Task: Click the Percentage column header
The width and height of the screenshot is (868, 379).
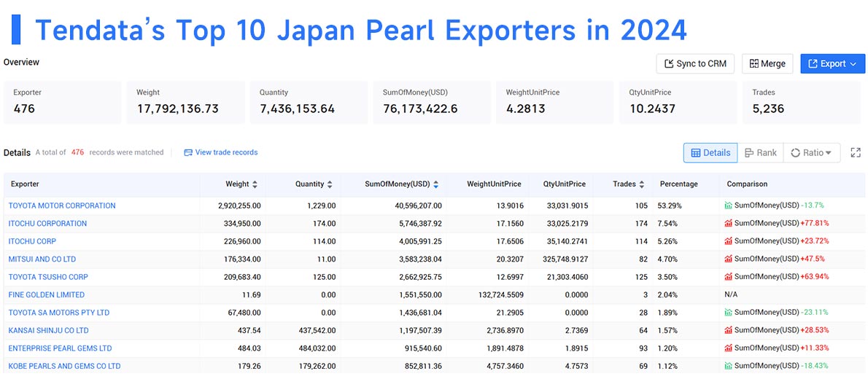Action: point(678,184)
